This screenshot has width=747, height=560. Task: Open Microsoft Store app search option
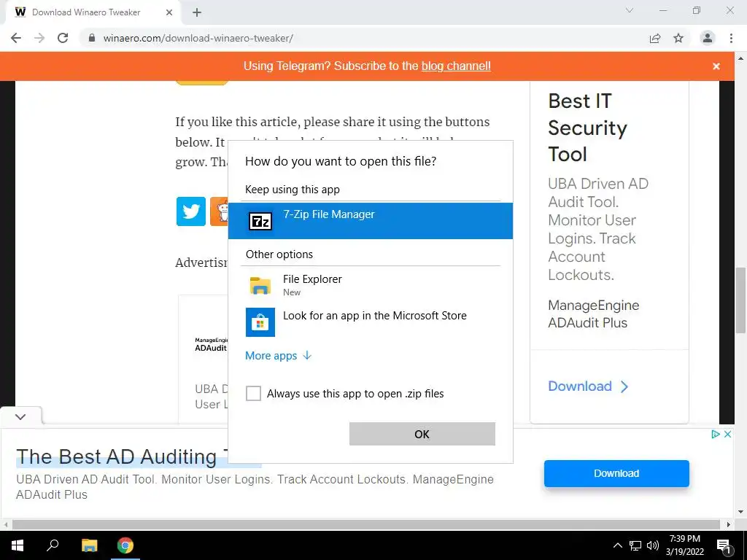370,322
